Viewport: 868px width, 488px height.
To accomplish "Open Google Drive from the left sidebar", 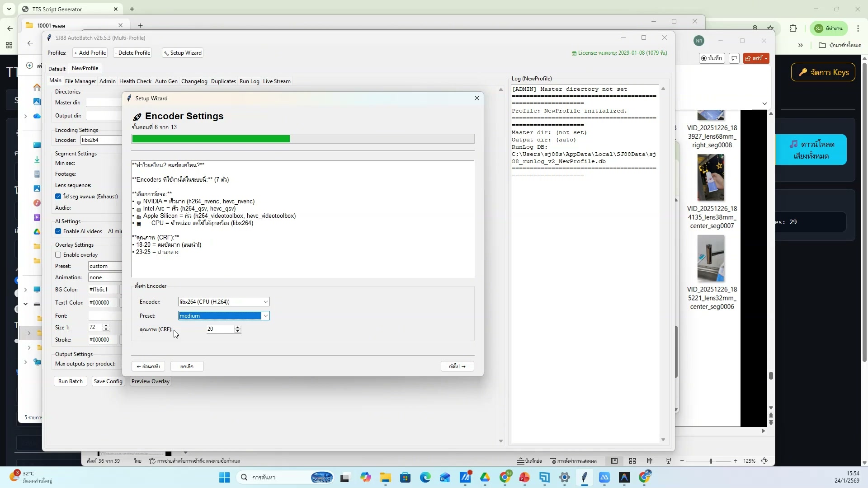I will click(x=37, y=232).
